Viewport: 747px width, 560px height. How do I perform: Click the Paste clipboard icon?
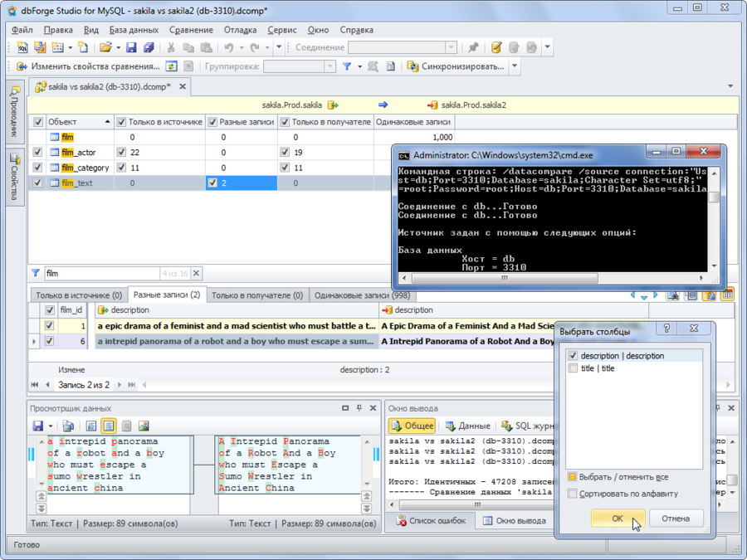coord(207,47)
